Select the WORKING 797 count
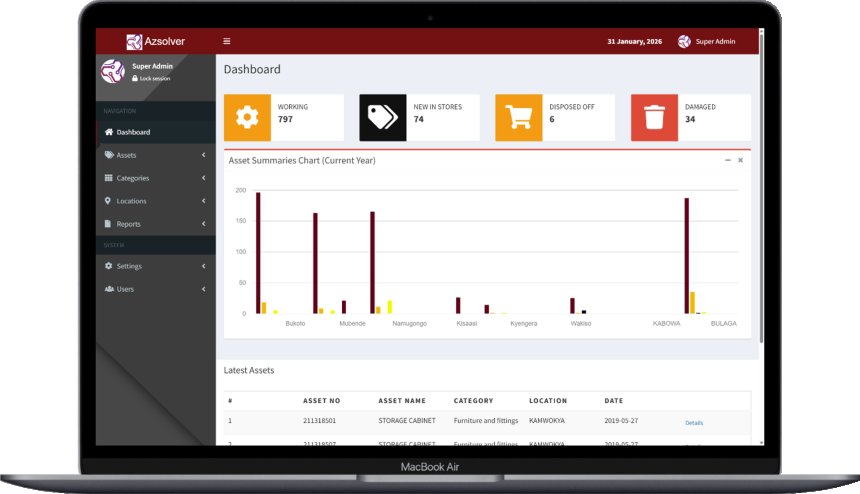860x494 pixels. (x=285, y=119)
